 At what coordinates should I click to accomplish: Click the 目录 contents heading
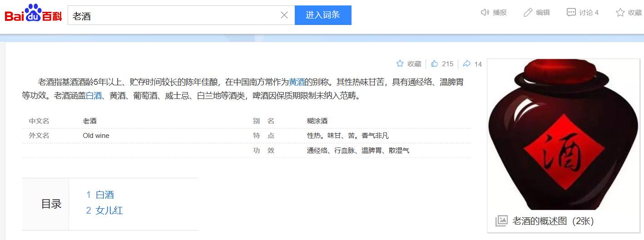pyautogui.click(x=51, y=204)
